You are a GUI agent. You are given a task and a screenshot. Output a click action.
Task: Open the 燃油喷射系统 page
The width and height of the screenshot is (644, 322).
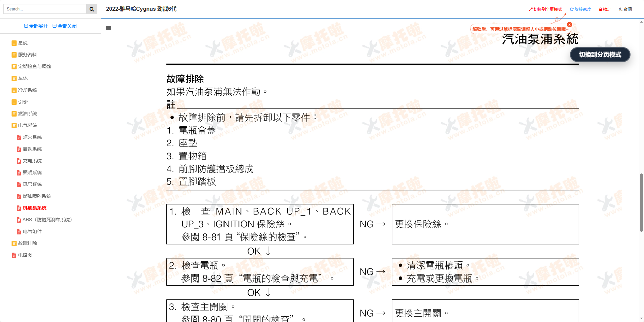tap(37, 196)
